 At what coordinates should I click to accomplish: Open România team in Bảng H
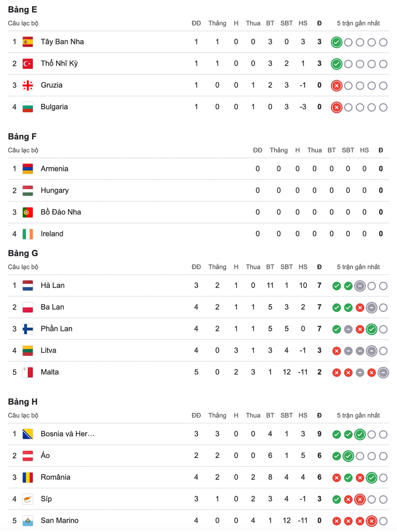tap(55, 477)
